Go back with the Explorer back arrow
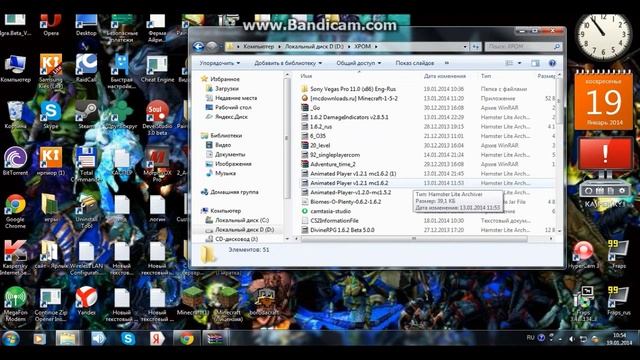The height and width of the screenshot is (360, 640). 198,47
